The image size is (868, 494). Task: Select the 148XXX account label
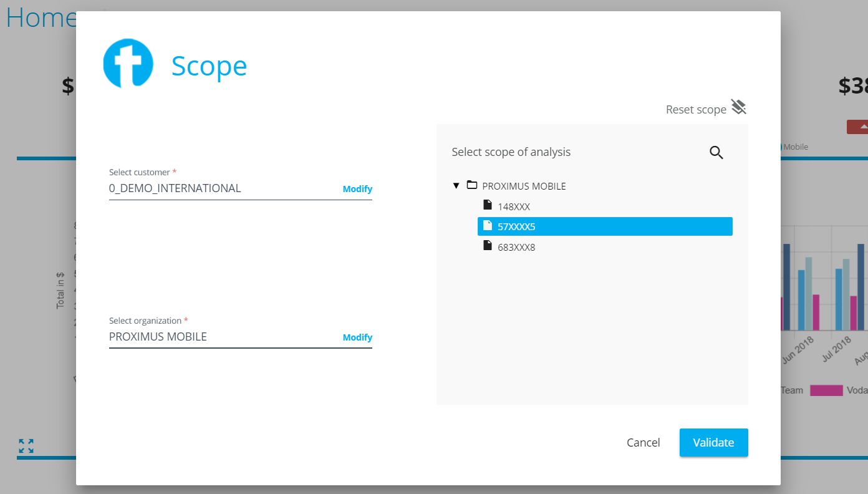pyautogui.click(x=514, y=206)
